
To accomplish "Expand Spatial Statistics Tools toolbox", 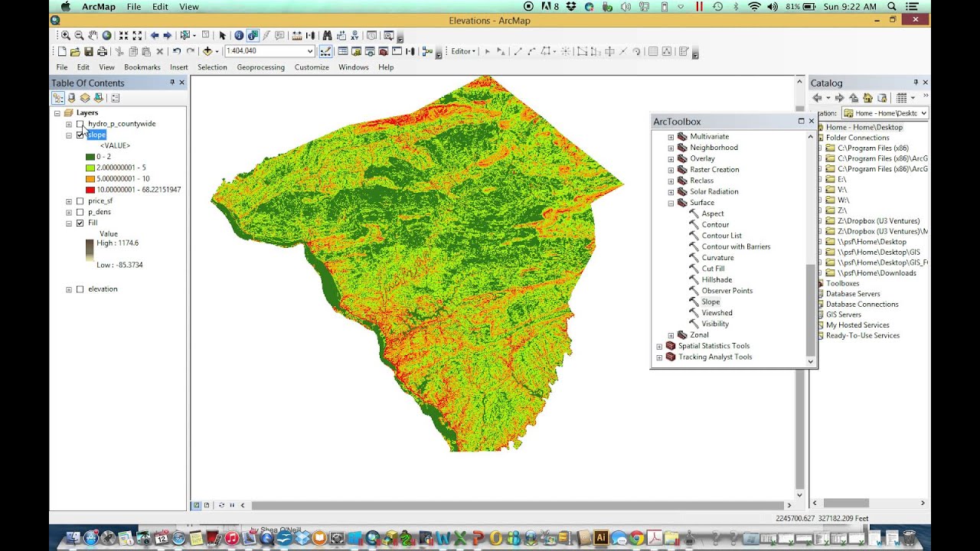I will point(659,346).
